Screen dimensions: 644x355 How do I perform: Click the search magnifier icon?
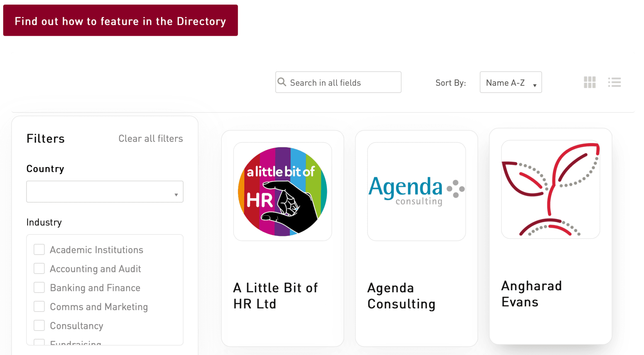coord(282,82)
